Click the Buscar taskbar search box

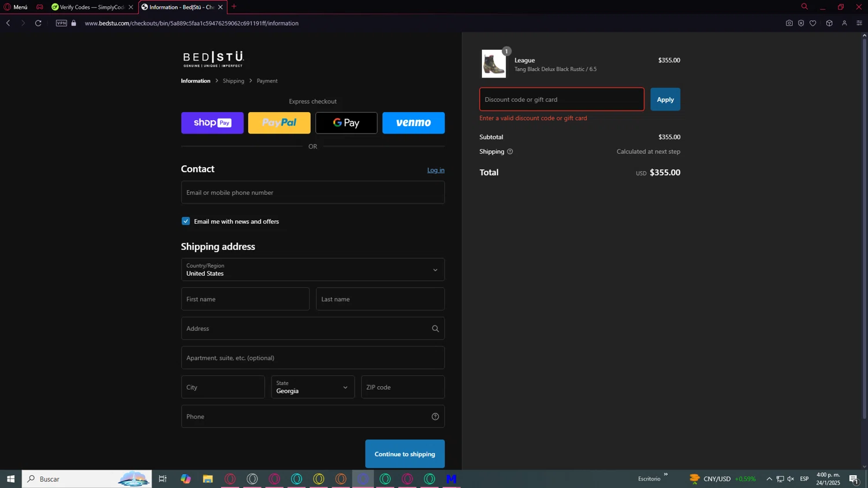(87, 479)
